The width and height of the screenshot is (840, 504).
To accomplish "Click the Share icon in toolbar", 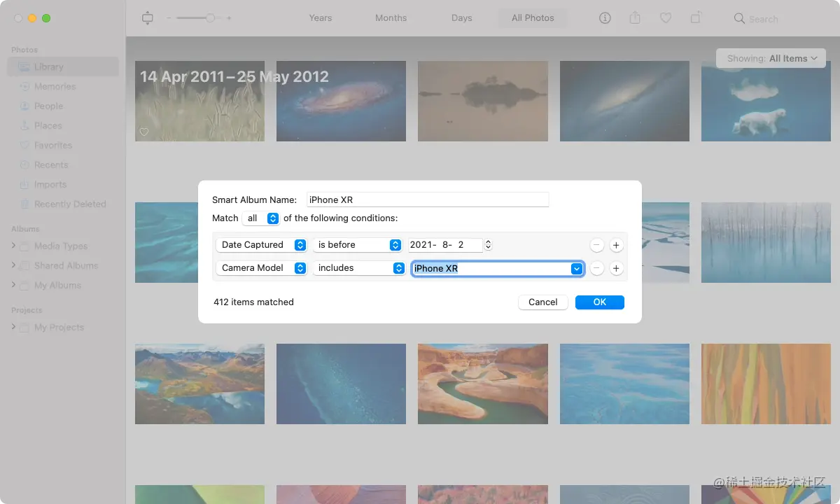I will 635,18.
